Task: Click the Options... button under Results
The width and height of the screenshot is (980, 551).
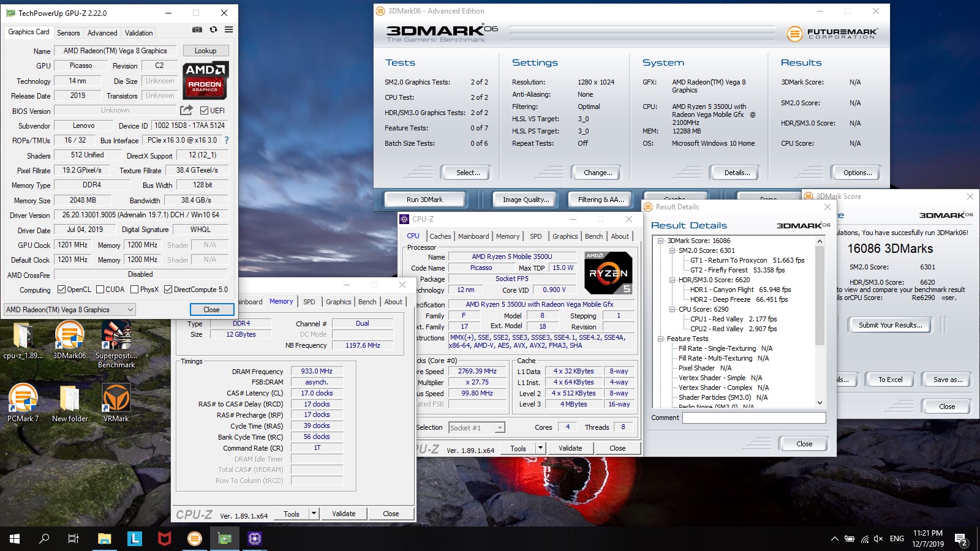Action: point(858,173)
